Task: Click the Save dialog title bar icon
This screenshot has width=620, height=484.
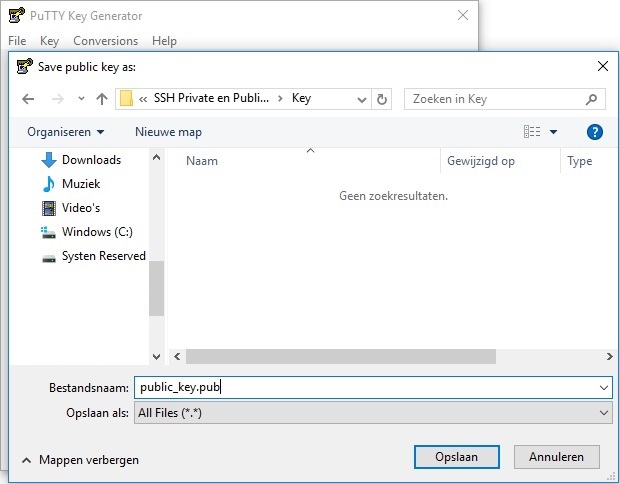Action: (25, 66)
